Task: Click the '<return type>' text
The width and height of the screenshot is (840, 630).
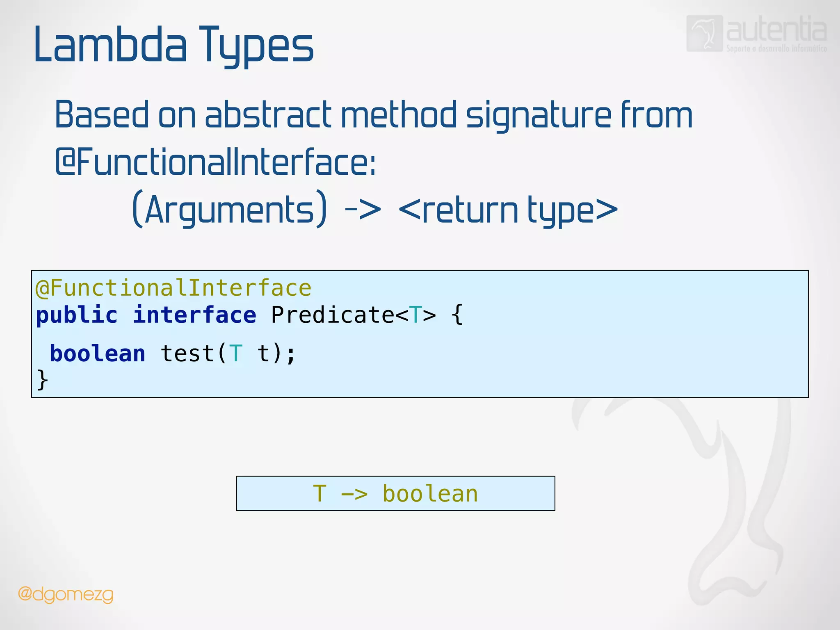Action: pyautogui.click(x=508, y=210)
